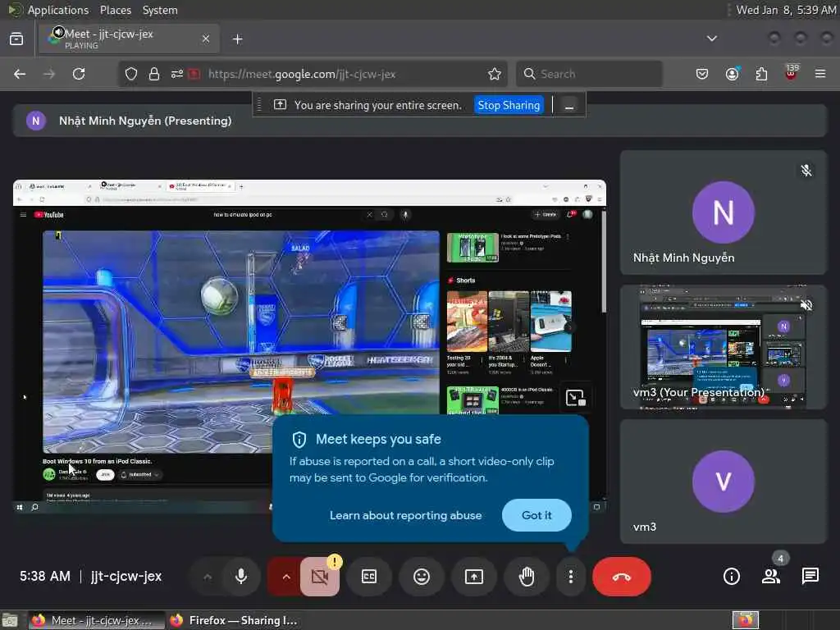Select Nhật Minh Nguyễn participant tile
Image resolution: width=840 pixels, height=630 pixels.
(x=724, y=212)
